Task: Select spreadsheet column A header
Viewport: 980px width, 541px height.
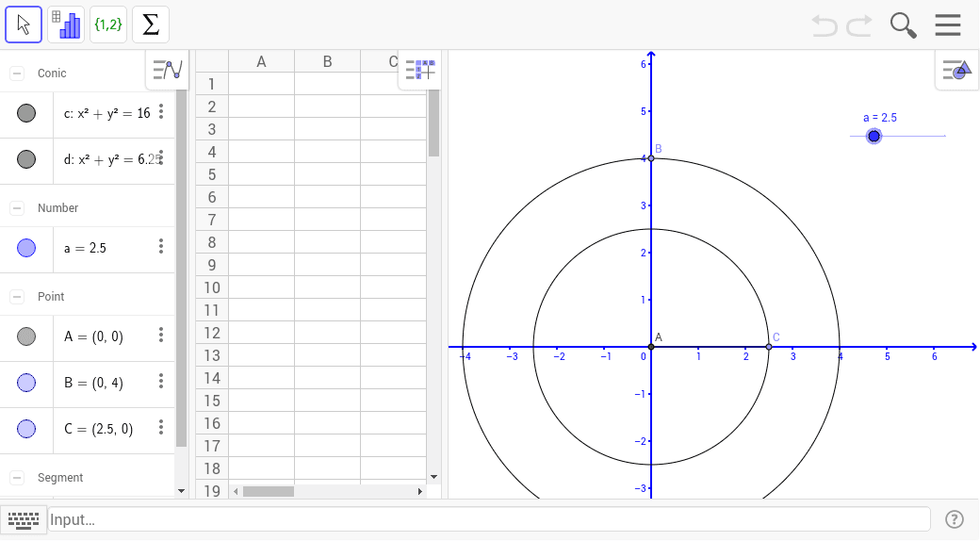Action: tap(261, 61)
